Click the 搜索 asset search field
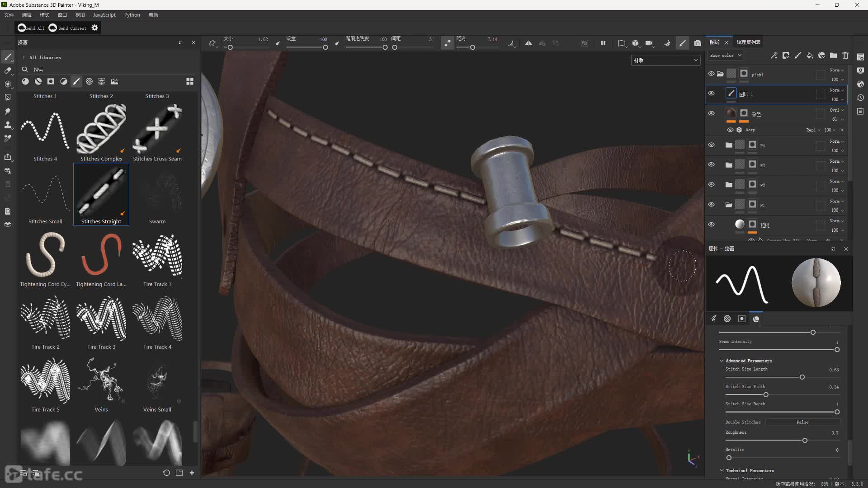 pyautogui.click(x=108, y=70)
